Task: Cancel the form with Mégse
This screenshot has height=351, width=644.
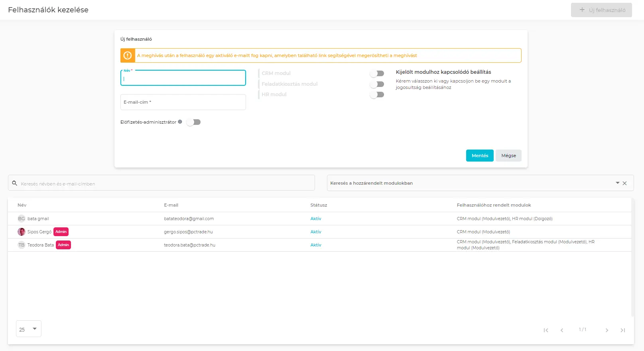Action: (x=508, y=156)
